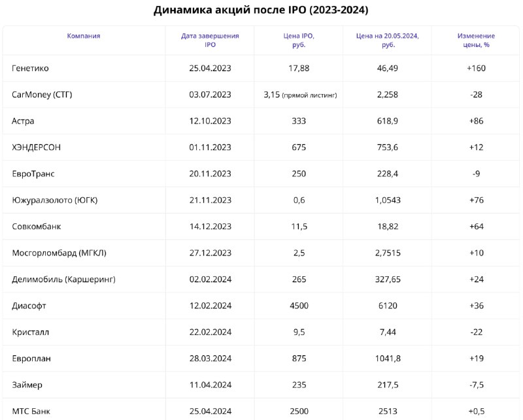The height and width of the screenshot is (420, 523).
Task: Click the current price '6120'
Action: pyautogui.click(x=388, y=306)
